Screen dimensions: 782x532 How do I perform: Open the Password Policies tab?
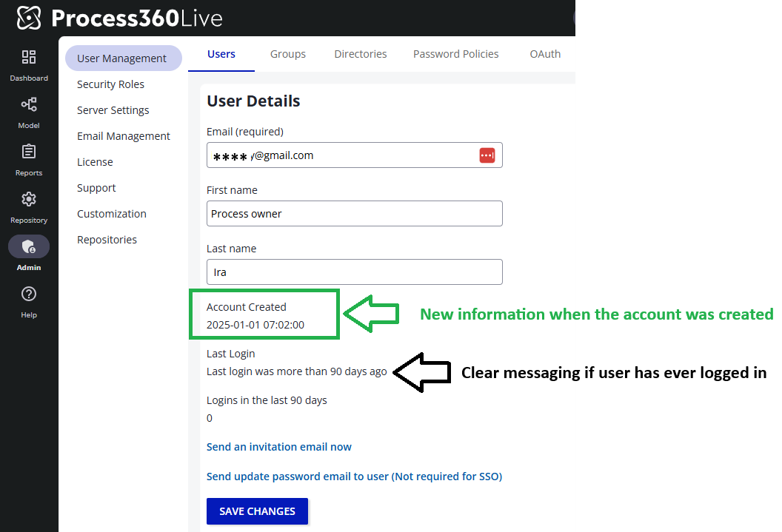pos(455,54)
